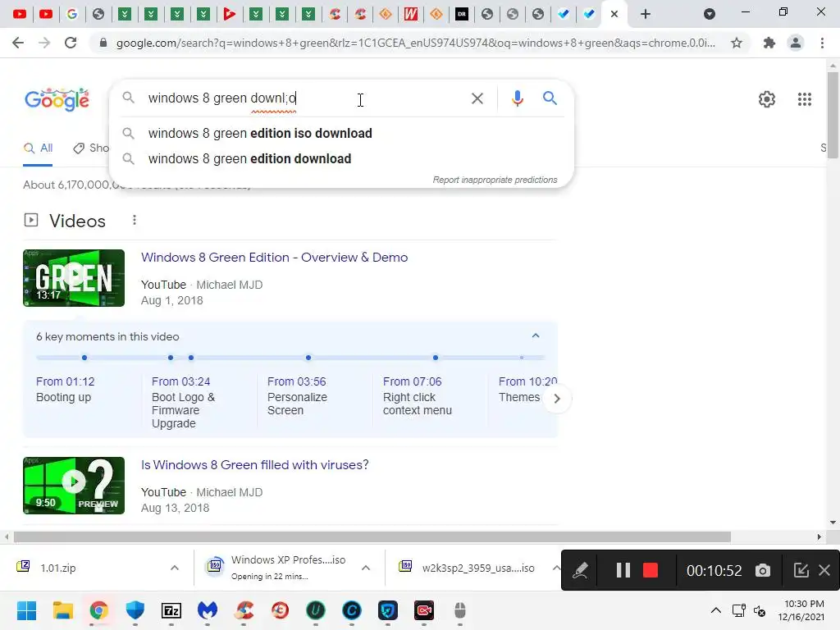Select the All results tab
The height and width of the screenshot is (630, 840).
click(x=38, y=148)
